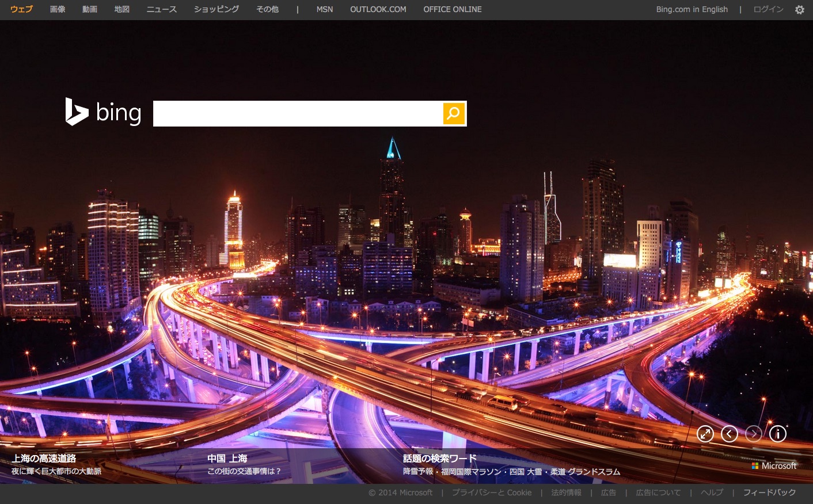Show the previous background image
The image size is (813, 504).
[730, 434]
